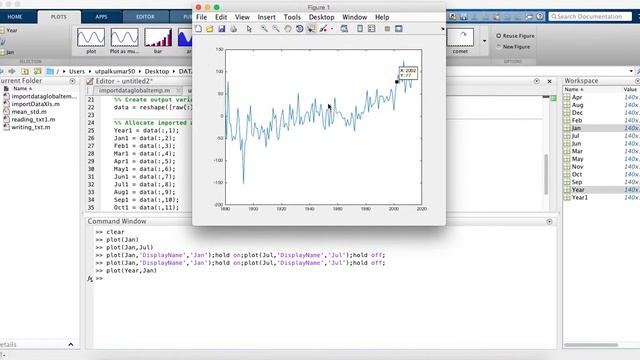Select the Reuse Figure radio option
The height and width of the screenshot is (360, 640).
coord(515,36)
